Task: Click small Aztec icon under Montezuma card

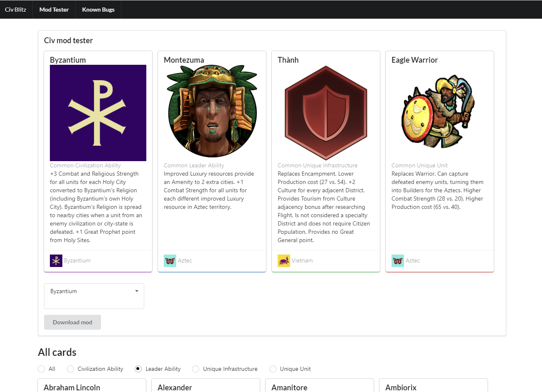Action: click(170, 261)
